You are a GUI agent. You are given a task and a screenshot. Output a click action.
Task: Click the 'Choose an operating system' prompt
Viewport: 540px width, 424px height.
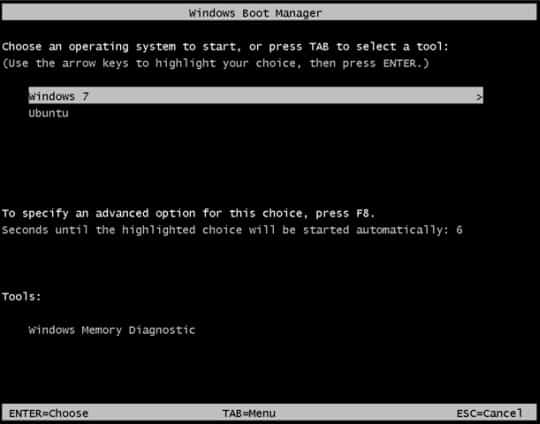[226, 47]
